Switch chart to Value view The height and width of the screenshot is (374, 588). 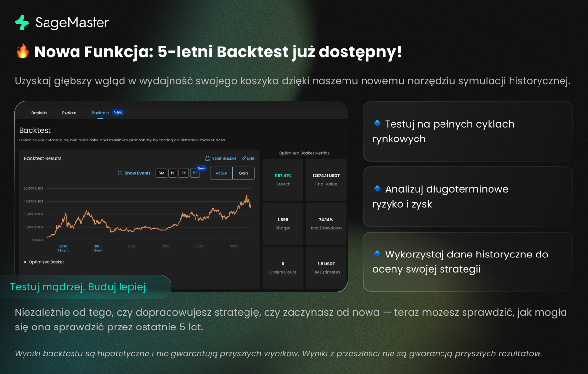coord(221,173)
